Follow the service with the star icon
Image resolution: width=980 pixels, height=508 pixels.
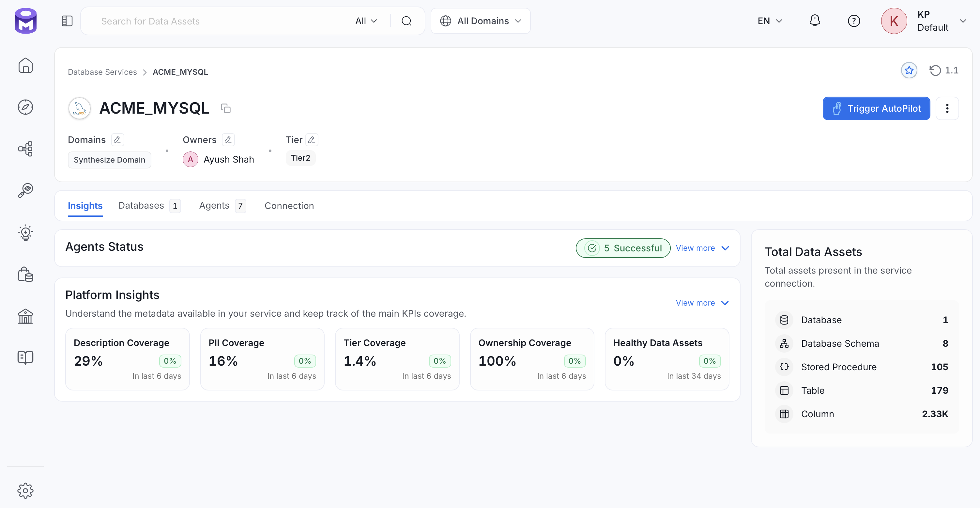(x=909, y=71)
